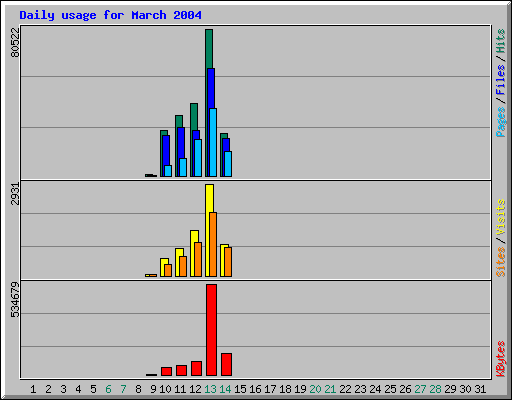This screenshot has width=512, height=400.
Task: Click the Visits legend label
Action: [x=501, y=218]
